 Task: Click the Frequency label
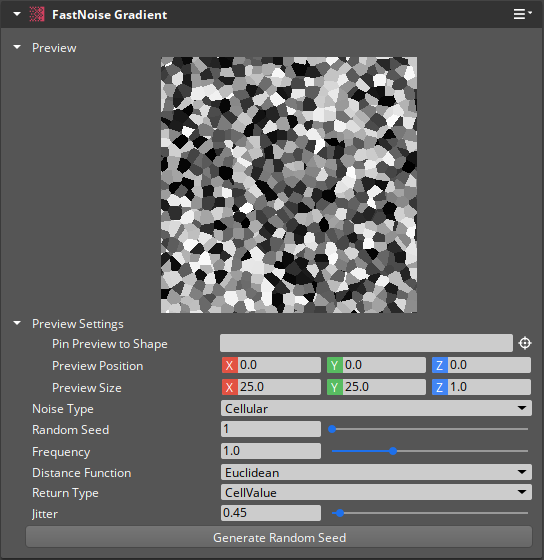tap(61, 452)
